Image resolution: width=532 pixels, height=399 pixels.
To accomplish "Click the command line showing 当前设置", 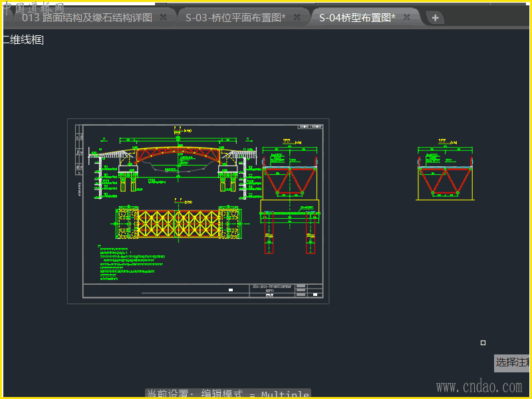I will (228, 394).
